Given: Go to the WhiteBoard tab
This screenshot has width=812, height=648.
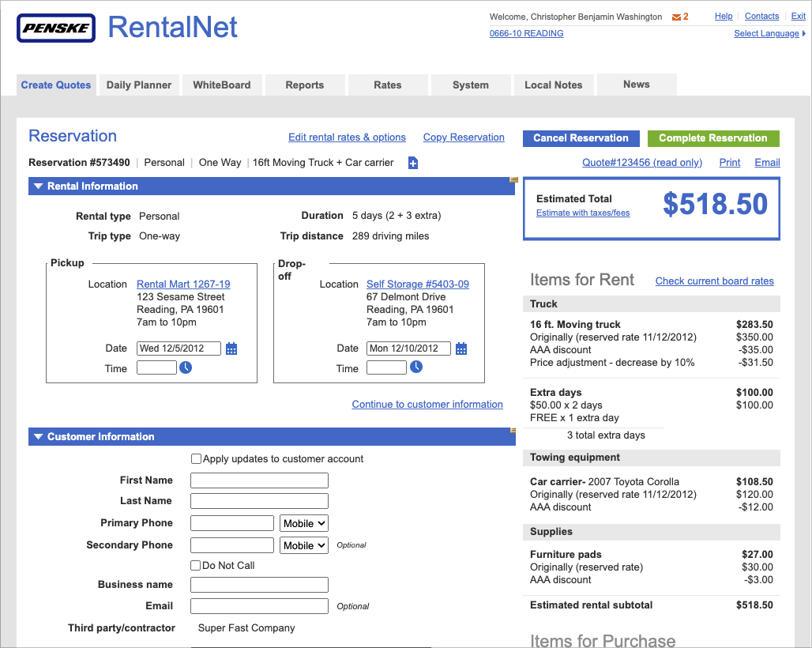Looking at the screenshot, I should [222, 85].
